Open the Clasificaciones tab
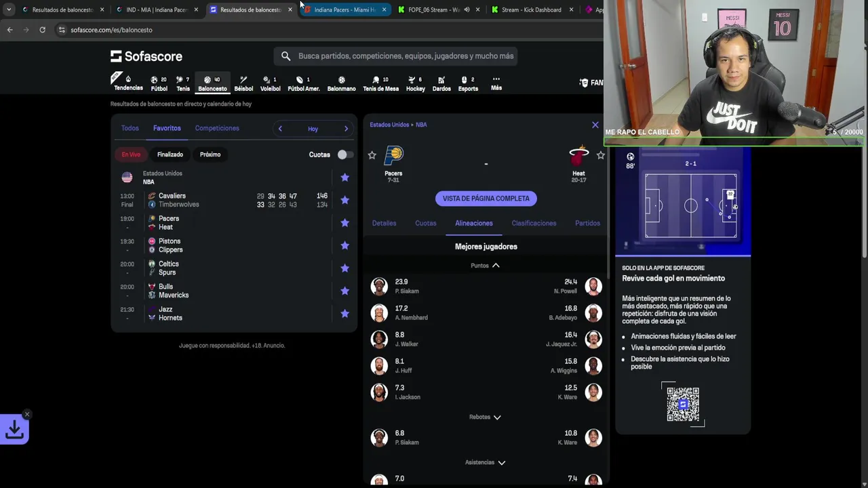 pos(534,223)
